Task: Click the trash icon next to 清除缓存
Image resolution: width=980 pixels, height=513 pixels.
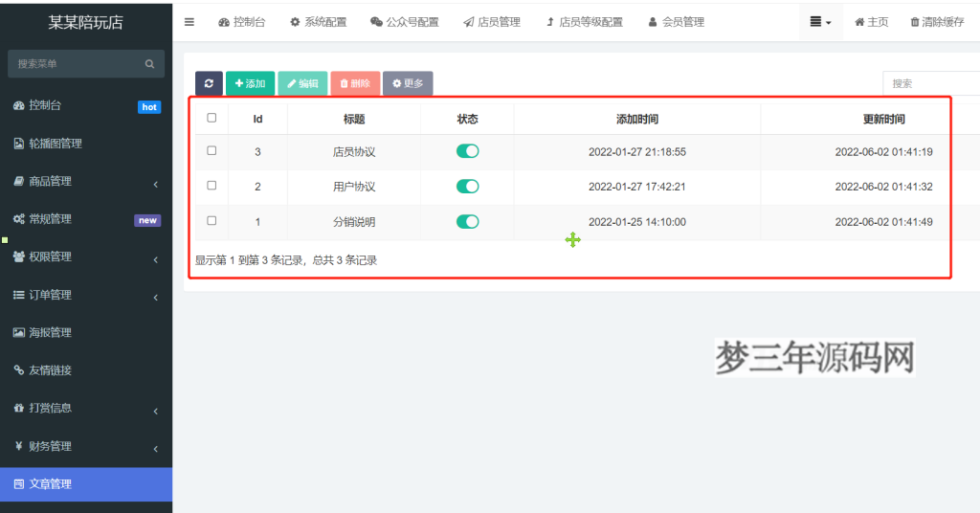Action: [x=914, y=22]
